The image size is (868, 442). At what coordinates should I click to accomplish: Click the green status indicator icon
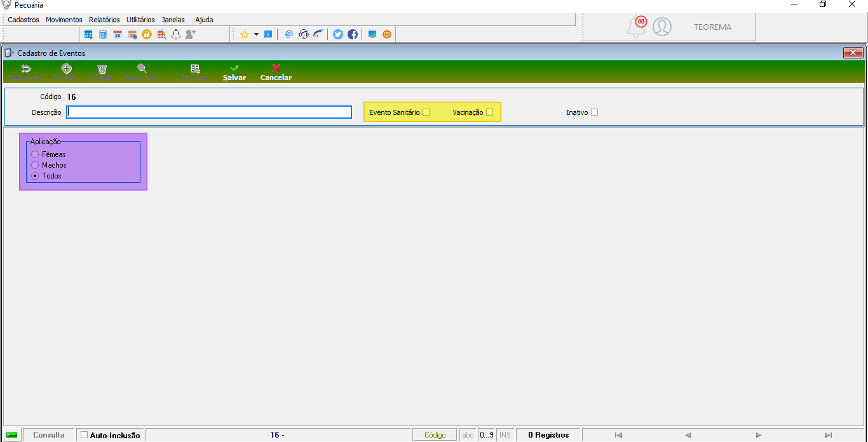tap(11, 435)
